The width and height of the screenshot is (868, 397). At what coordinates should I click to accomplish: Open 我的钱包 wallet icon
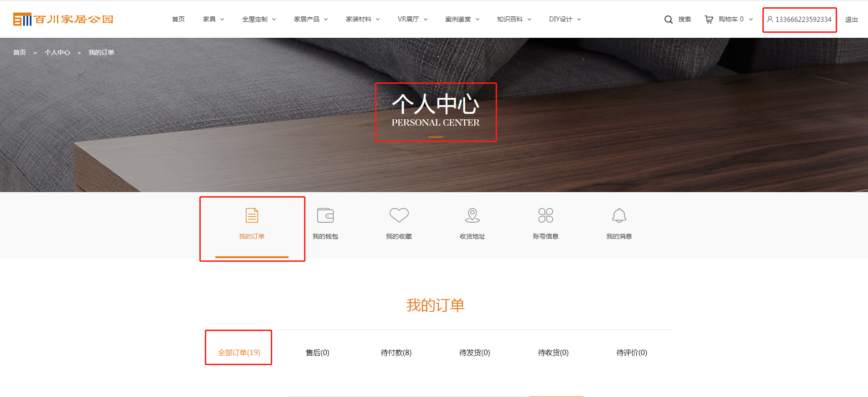[x=325, y=215]
